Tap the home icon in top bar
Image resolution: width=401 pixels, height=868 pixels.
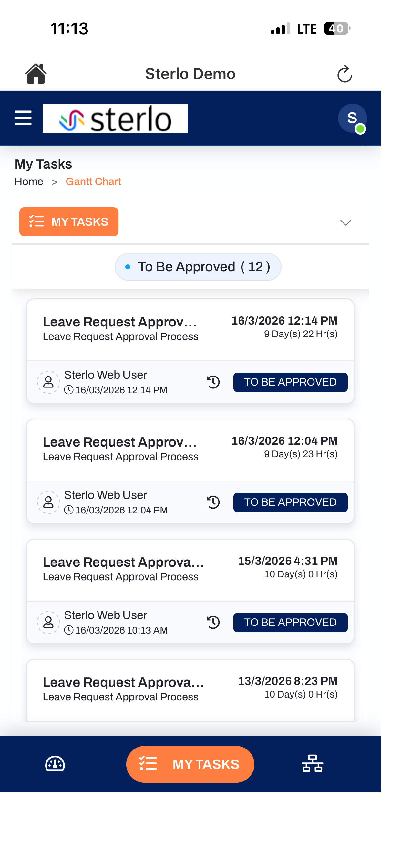click(36, 74)
